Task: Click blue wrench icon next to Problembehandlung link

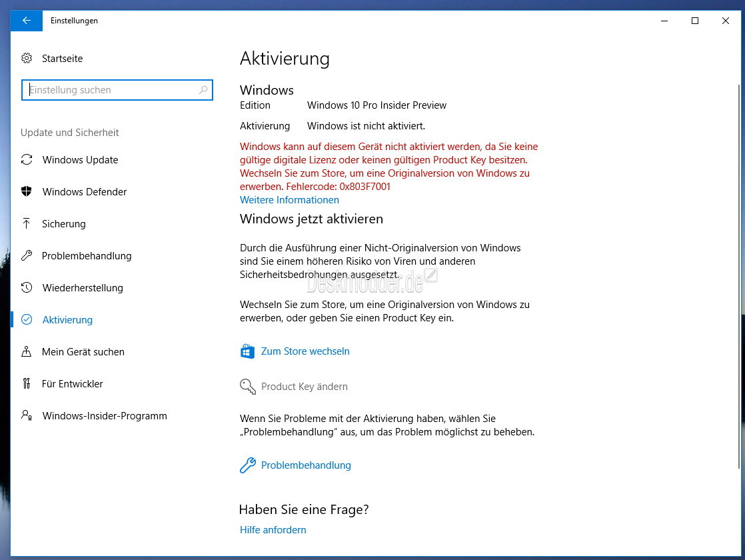Action: click(247, 465)
